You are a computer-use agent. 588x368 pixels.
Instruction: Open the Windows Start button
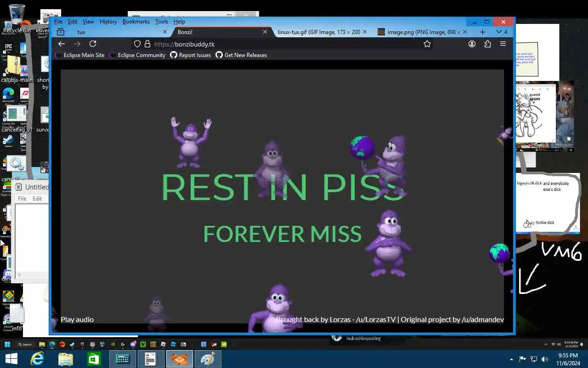point(11,359)
